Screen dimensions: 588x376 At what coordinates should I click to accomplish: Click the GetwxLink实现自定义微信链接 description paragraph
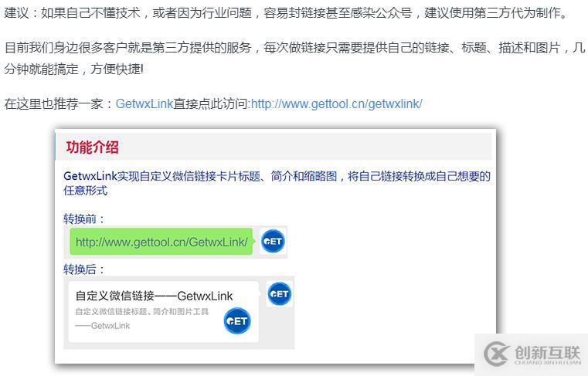click(277, 183)
